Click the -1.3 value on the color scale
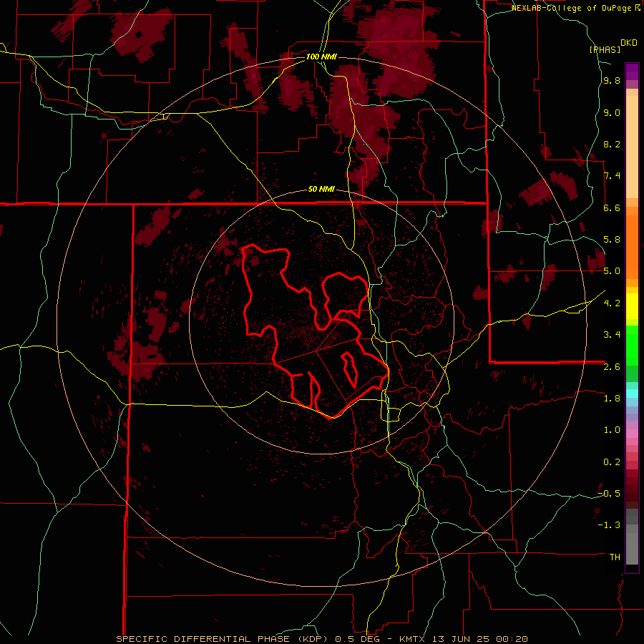This screenshot has height=644, width=644. pyautogui.click(x=609, y=525)
